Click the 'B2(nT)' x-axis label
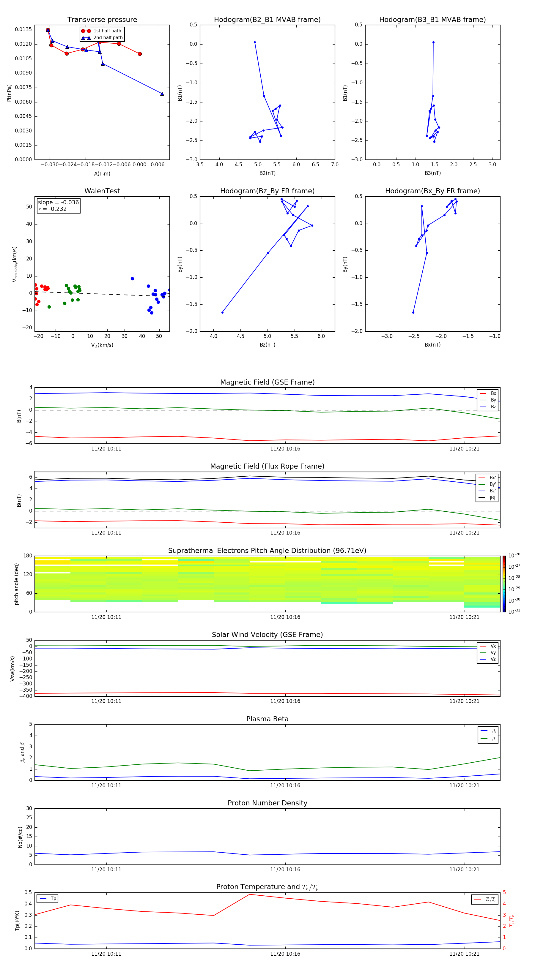Viewport: 535px width, 980px height. coord(267,173)
